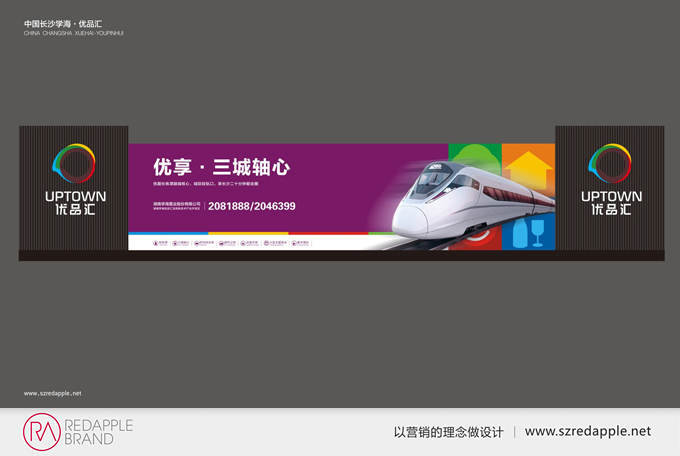The width and height of the screenshot is (680, 456).
Task: Click the wine glass icon on blue tile
Action: 538,233
